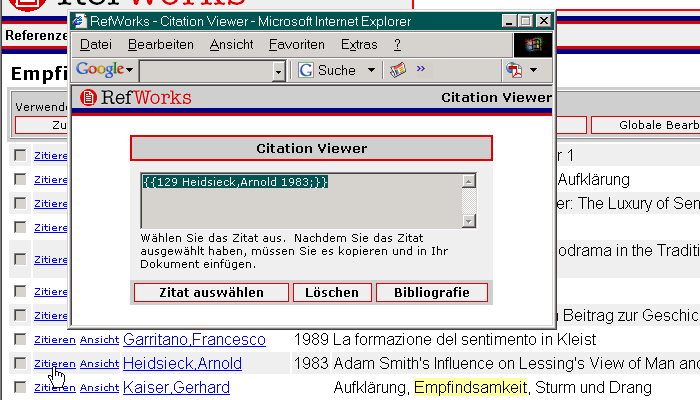Click inside the citation text area
The width and height of the screenshot is (700, 400).
(x=301, y=200)
